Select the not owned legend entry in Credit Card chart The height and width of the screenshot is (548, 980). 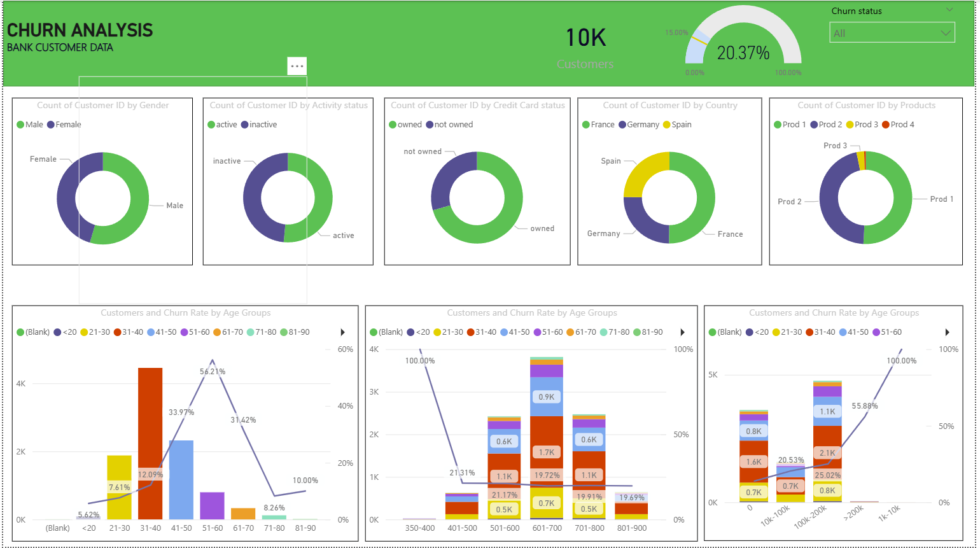click(x=449, y=125)
